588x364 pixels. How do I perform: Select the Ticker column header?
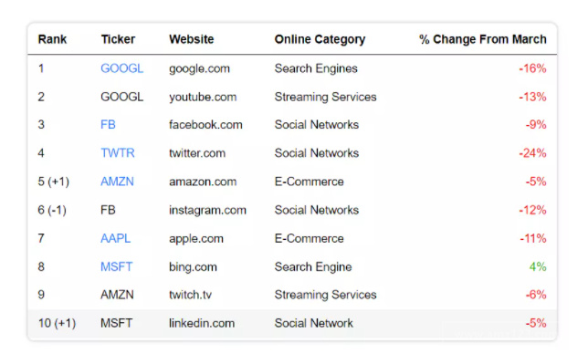(118, 39)
